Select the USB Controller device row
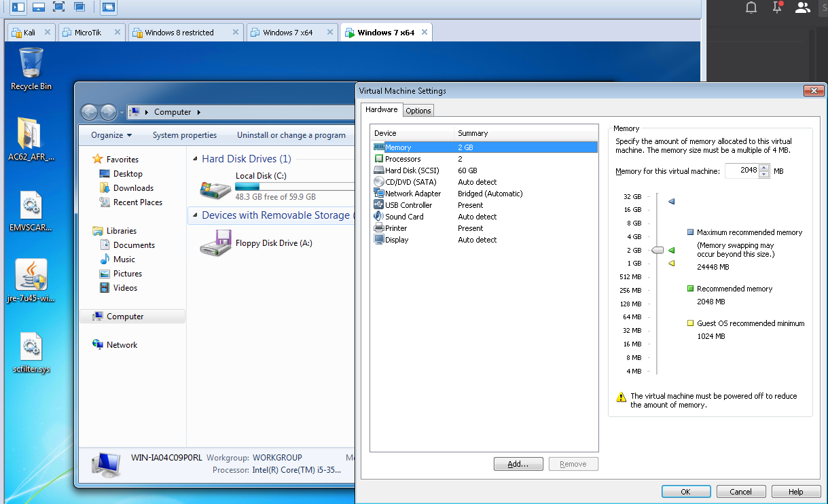The image size is (828, 504). pos(484,205)
